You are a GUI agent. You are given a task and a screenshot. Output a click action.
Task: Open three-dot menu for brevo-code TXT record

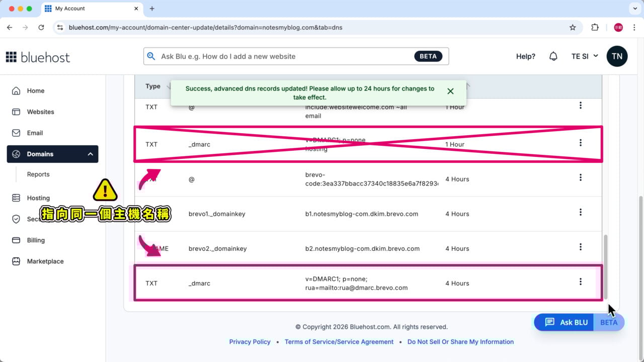click(580, 177)
